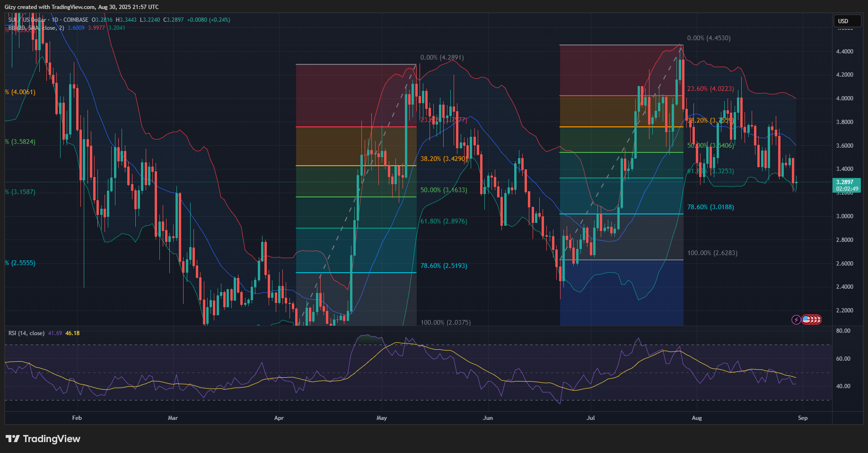Click the 100.00% (2.6283) Fibonacci label
The height and width of the screenshot is (453, 868).
click(712, 253)
